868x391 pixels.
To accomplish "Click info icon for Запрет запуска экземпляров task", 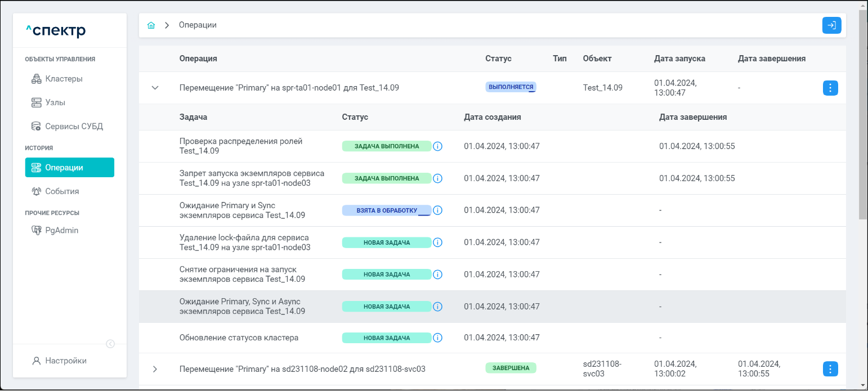I will coord(437,178).
